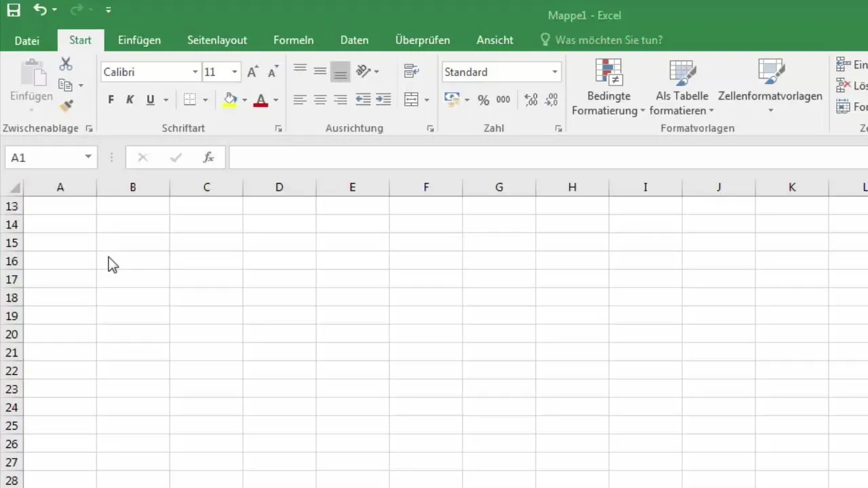This screenshot has width=868, height=488.
Task: Align text to middle vertically
Action: point(320,70)
